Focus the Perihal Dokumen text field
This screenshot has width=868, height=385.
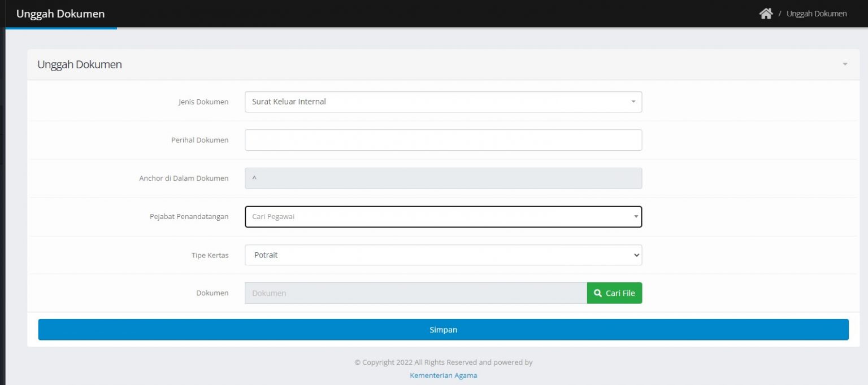(x=443, y=140)
